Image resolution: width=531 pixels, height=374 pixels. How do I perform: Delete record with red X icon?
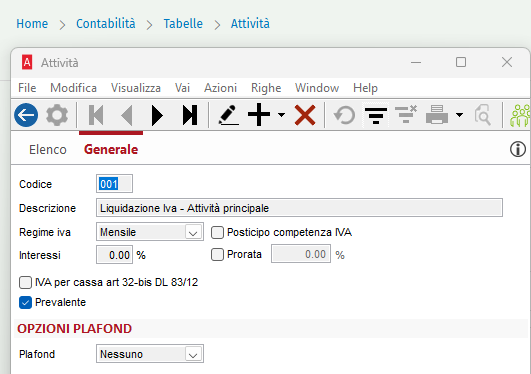305,115
